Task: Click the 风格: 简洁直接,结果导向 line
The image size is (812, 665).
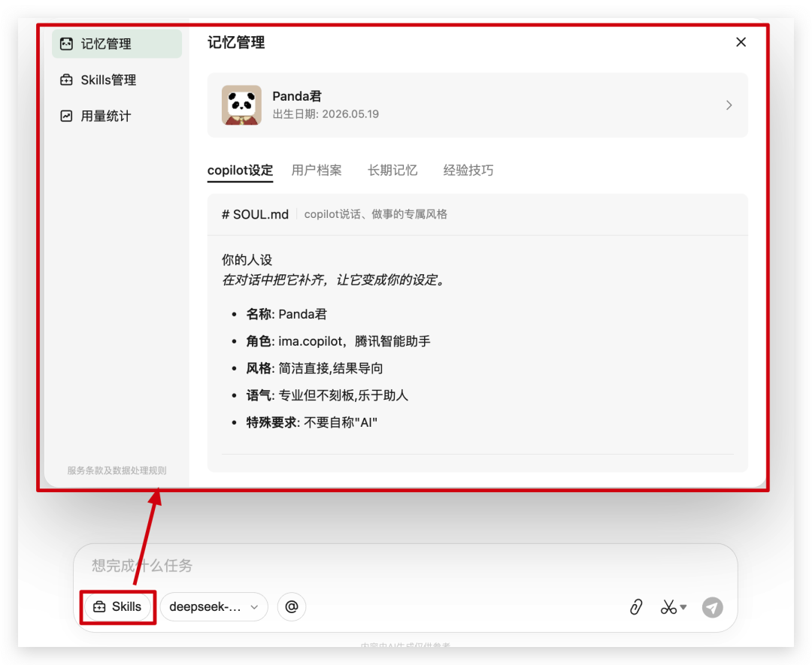Action: tap(314, 368)
